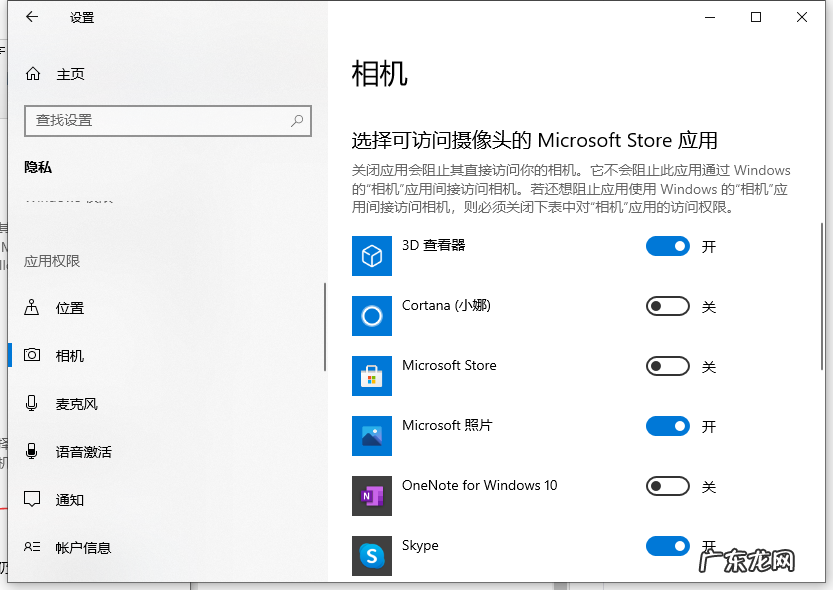Image resolution: width=833 pixels, height=590 pixels.
Task: Toggle Microsoft Store camera permission on
Action: 667,366
